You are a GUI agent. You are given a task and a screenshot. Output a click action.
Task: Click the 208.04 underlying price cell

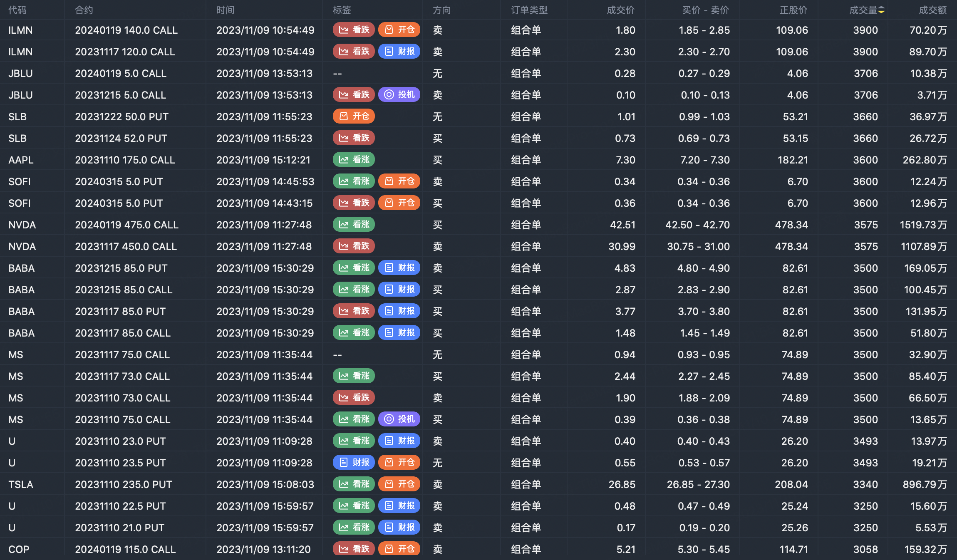(x=791, y=484)
